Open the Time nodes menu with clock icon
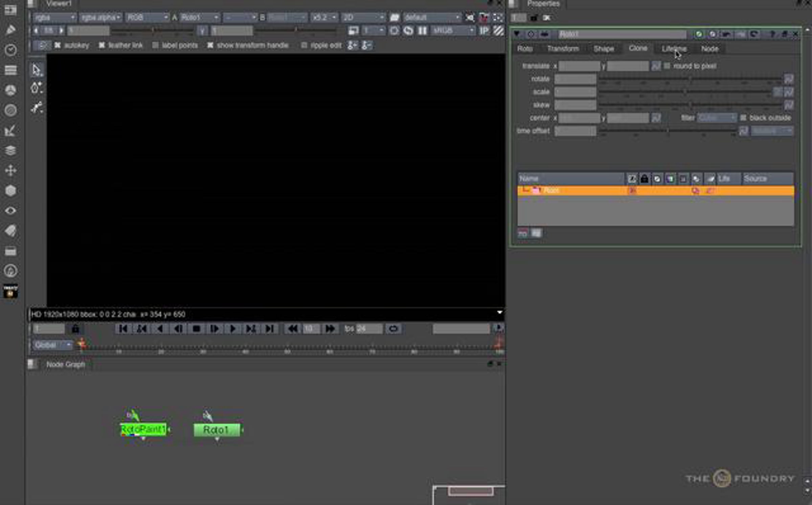812x505 pixels. coord(10,50)
